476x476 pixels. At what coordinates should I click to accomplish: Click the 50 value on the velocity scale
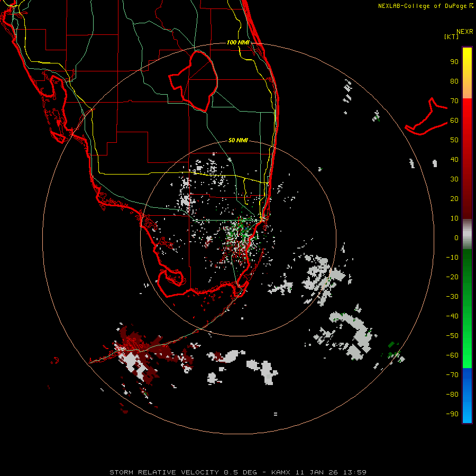[x=454, y=140]
